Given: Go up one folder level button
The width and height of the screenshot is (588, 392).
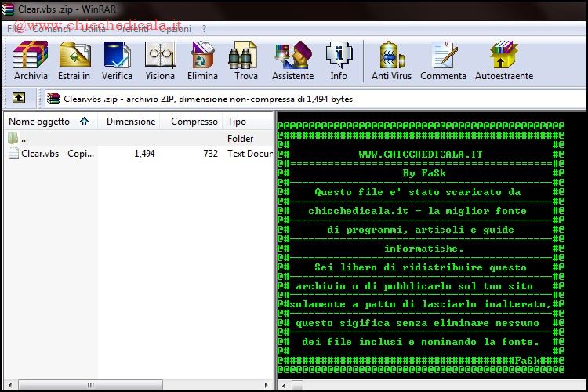Looking at the screenshot, I should tap(19, 99).
